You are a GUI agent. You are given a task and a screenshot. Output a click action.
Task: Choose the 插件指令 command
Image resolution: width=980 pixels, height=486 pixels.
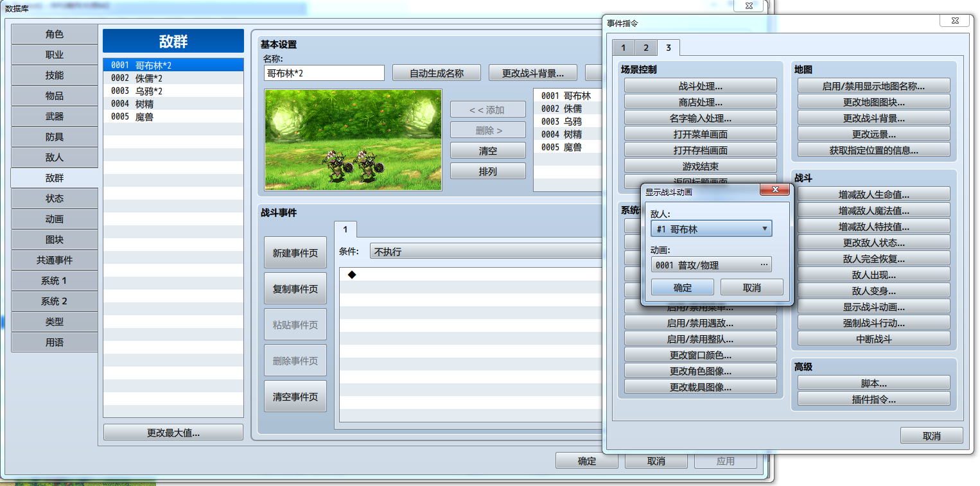click(874, 399)
